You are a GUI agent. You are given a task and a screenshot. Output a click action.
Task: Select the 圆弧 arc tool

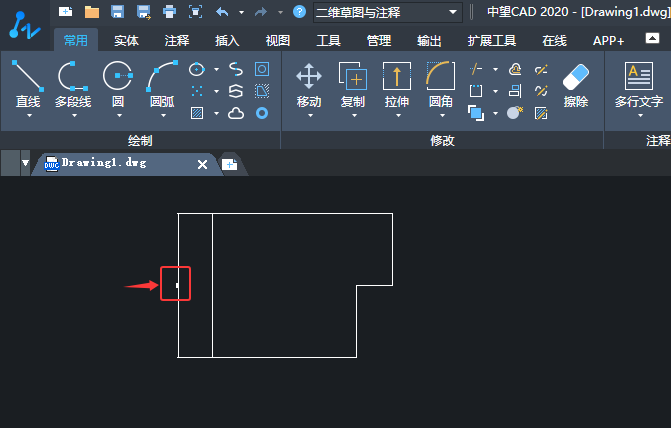[x=163, y=84]
